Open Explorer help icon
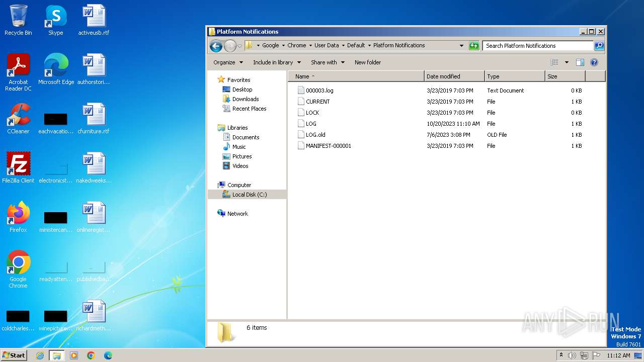The width and height of the screenshot is (644, 362). 594,62
